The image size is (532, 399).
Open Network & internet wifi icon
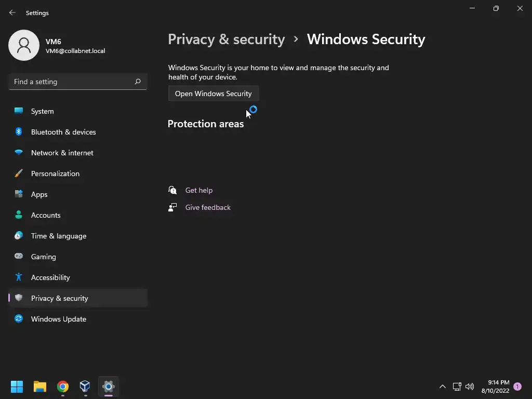click(19, 153)
